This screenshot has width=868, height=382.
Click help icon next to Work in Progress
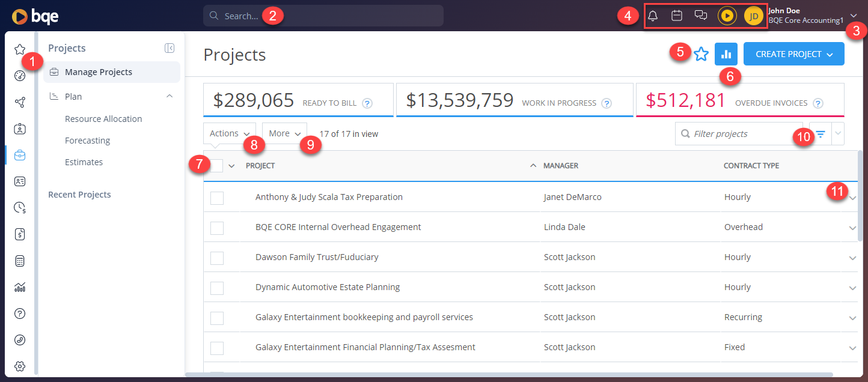(607, 103)
